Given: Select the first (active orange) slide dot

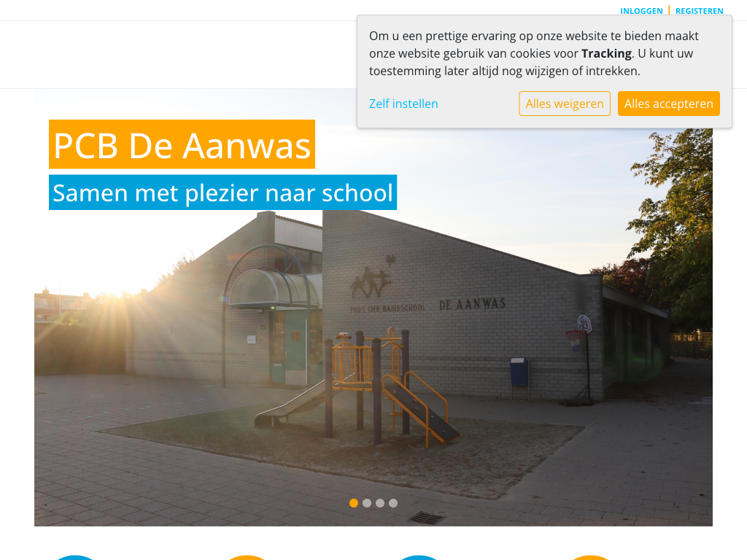Looking at the screenshot, I should [354, 503].
